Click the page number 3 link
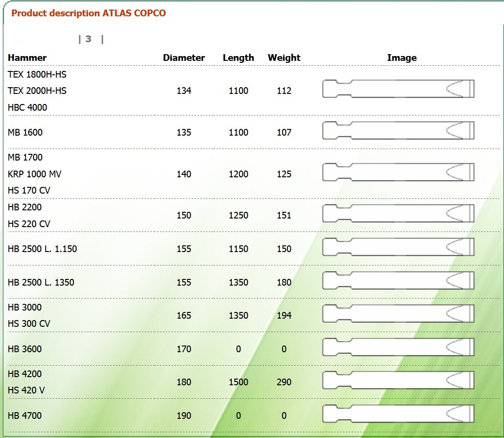 pyautogui.click(x=89, y=39)
